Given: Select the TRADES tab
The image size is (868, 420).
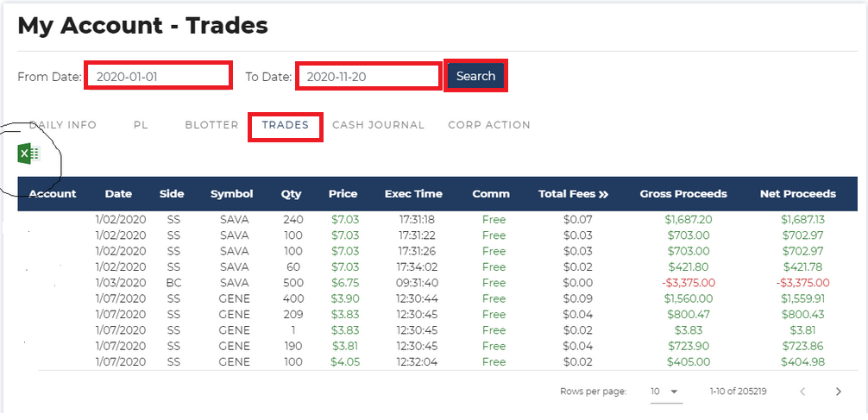Looking at the screenshot, I should pyautogui.click(x=285, y=125).
